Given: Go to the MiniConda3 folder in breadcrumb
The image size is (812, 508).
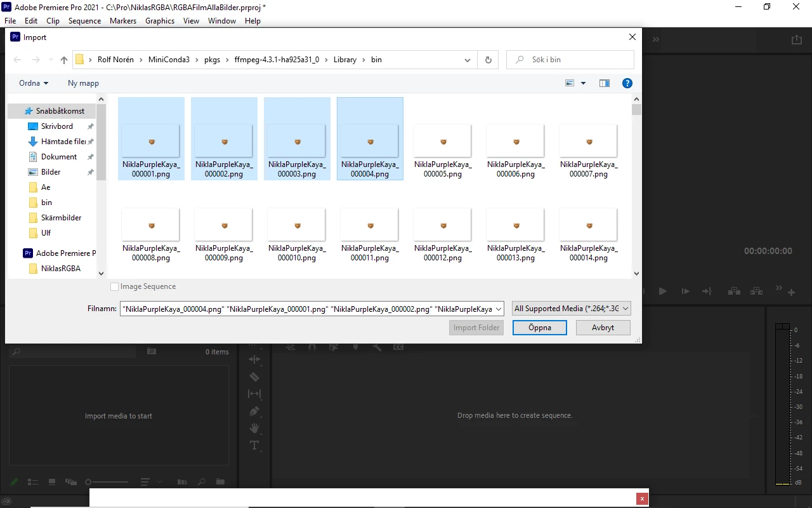Looking at the screenshot, I should tap(169, 60).
